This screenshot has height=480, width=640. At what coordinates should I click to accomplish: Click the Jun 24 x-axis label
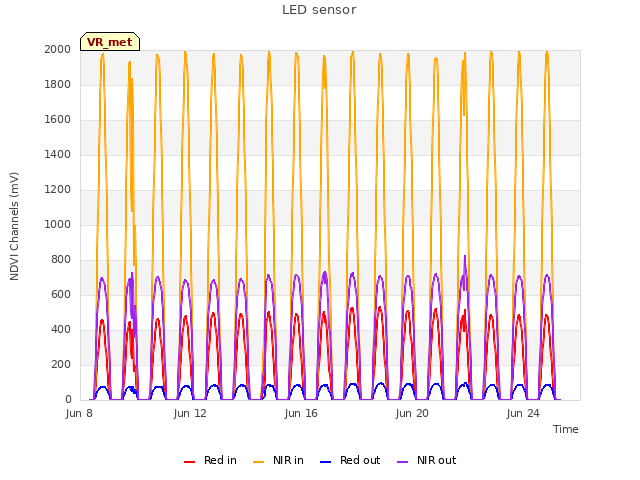[x=523, y=413]
